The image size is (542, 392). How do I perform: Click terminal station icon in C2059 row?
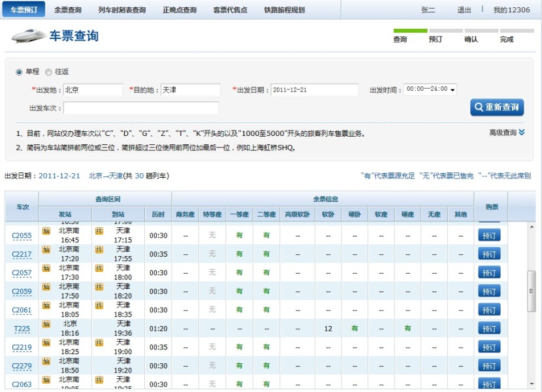99,287
